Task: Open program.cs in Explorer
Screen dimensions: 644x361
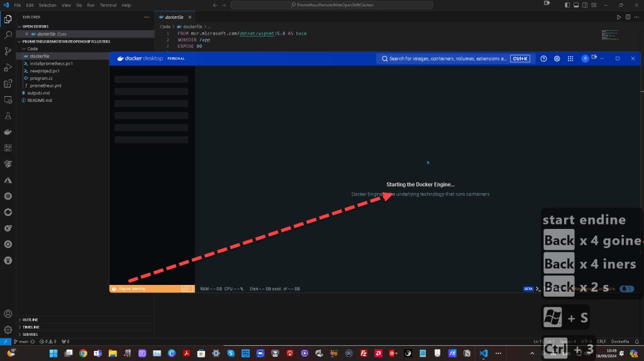Action: click(41, 78)
